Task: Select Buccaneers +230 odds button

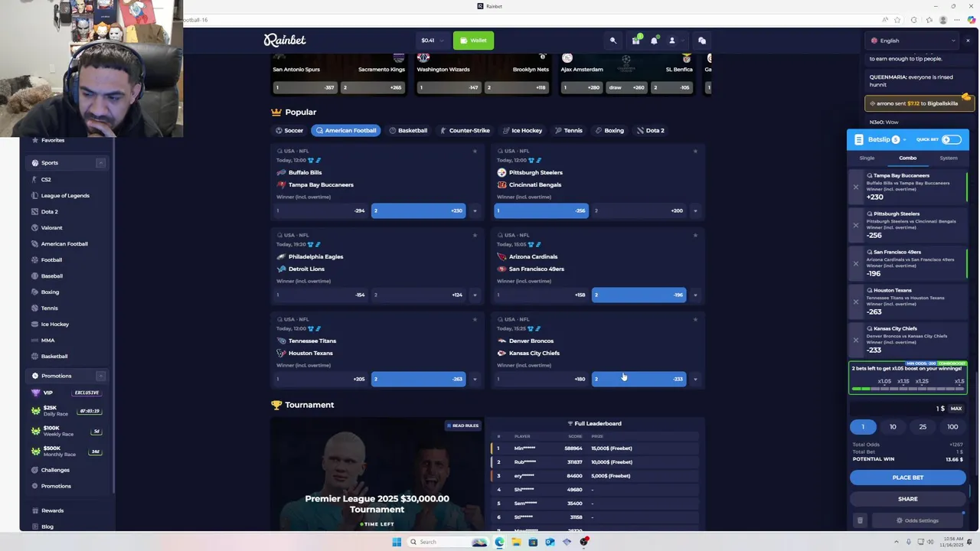Action: pos(419,210)
